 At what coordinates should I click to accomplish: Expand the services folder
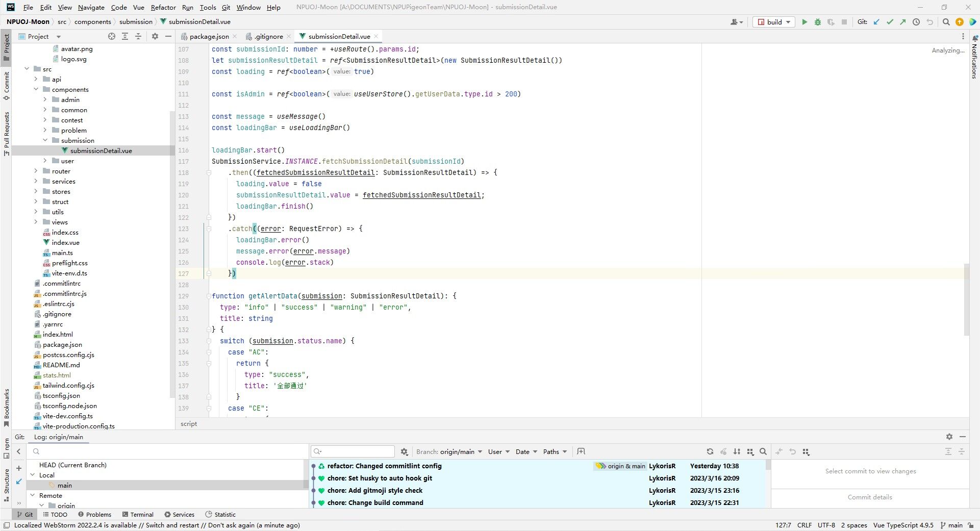coord(36,181)
